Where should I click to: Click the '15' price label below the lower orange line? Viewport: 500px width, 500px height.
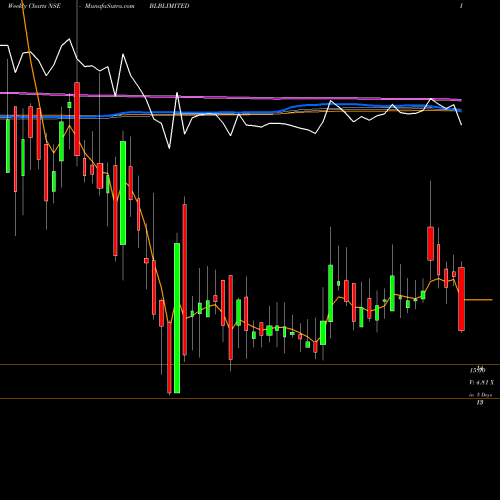[480, 403]
